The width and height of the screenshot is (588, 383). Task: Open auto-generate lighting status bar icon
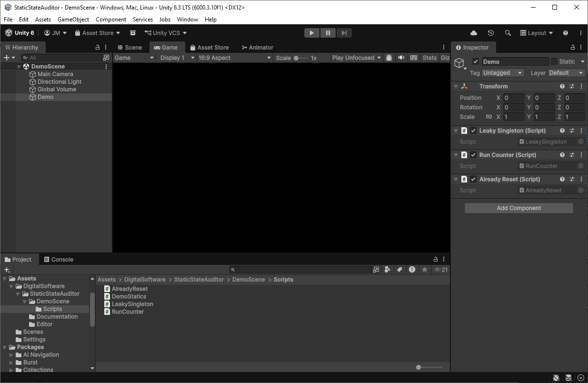tap(568, 378)
